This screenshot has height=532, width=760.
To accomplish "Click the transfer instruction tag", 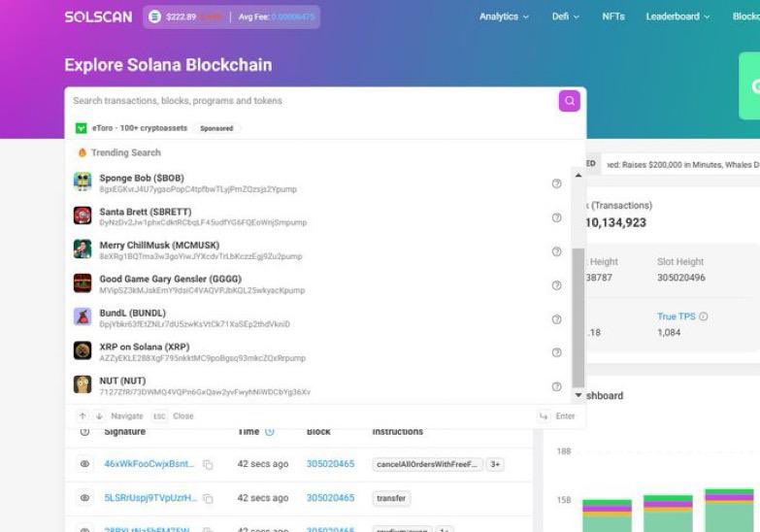I will [x=391, y=498].
